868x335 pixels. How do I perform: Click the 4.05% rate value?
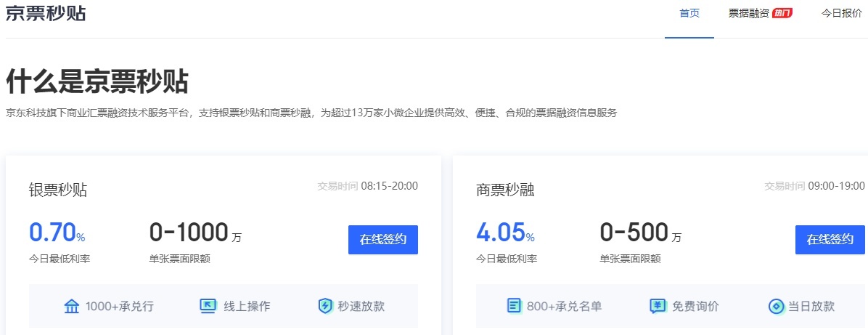[x=505, y=233]
